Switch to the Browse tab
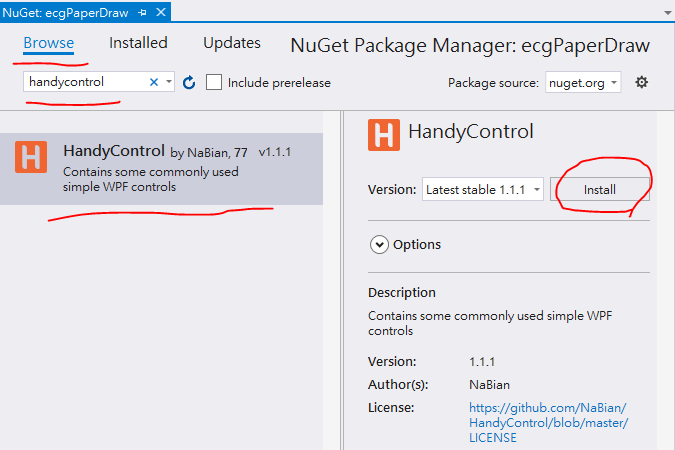 (x=49, y=43)
